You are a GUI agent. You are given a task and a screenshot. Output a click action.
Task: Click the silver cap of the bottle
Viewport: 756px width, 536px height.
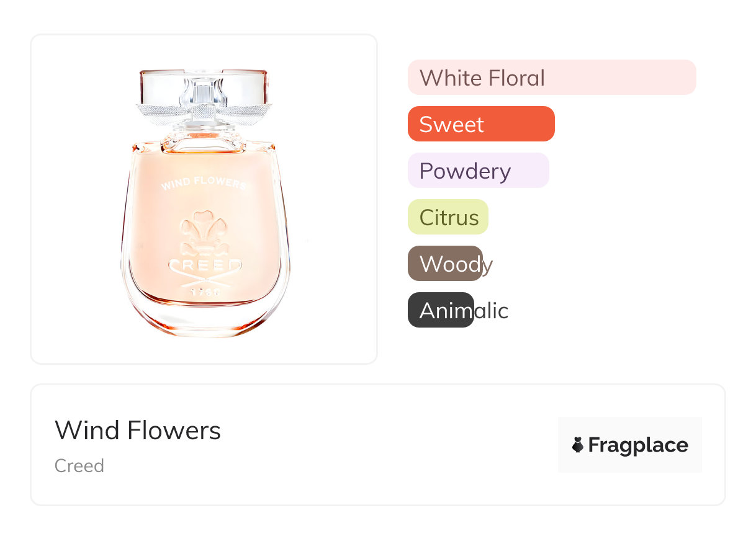[x=204, y=86]
